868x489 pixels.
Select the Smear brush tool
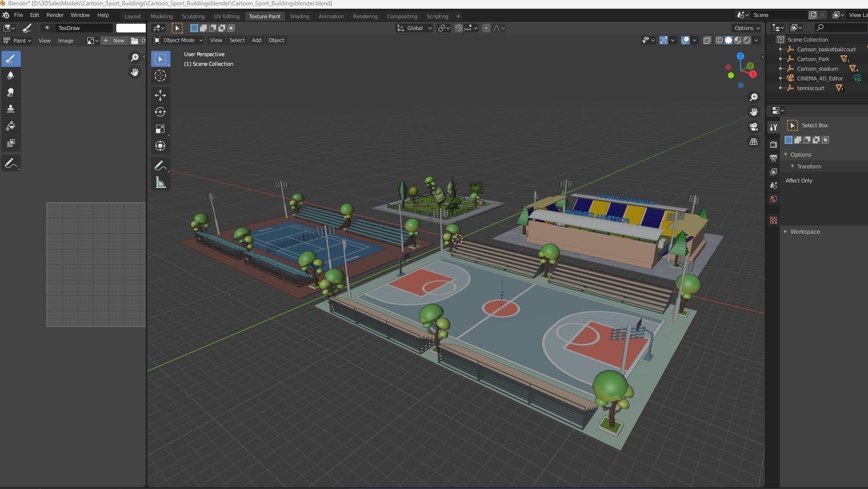(x=11, y=92)
